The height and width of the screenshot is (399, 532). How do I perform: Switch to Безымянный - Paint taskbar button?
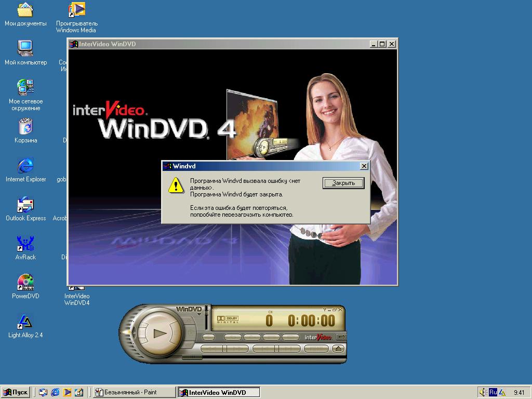click(135, 393)
